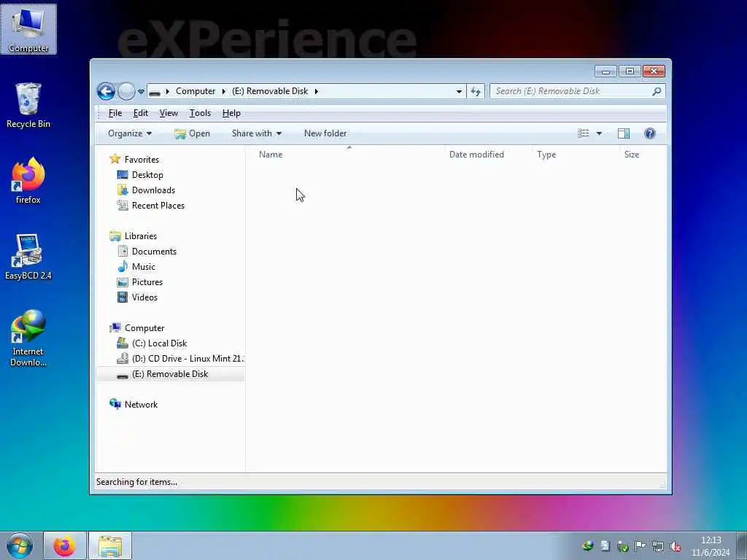Screen dimensions: 747x560
Task: Expand the Computer breadcrumb arrow
Action: click(x=167, y=91)
